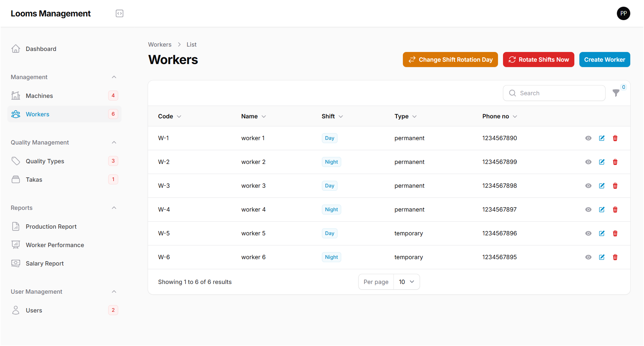Click the filter funnel icon above the table
Screen dimensions: 644x346
616,93
